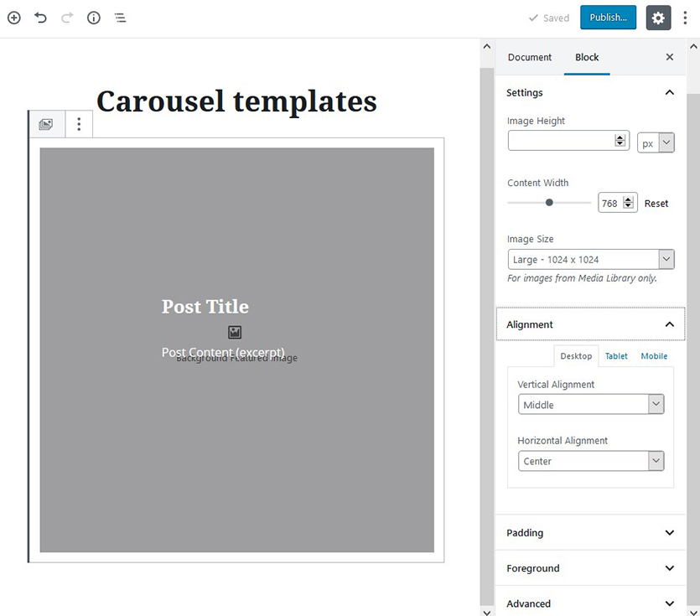Switch to the Mobile alignment tab
700x616 pixels.
pos(654,356)
